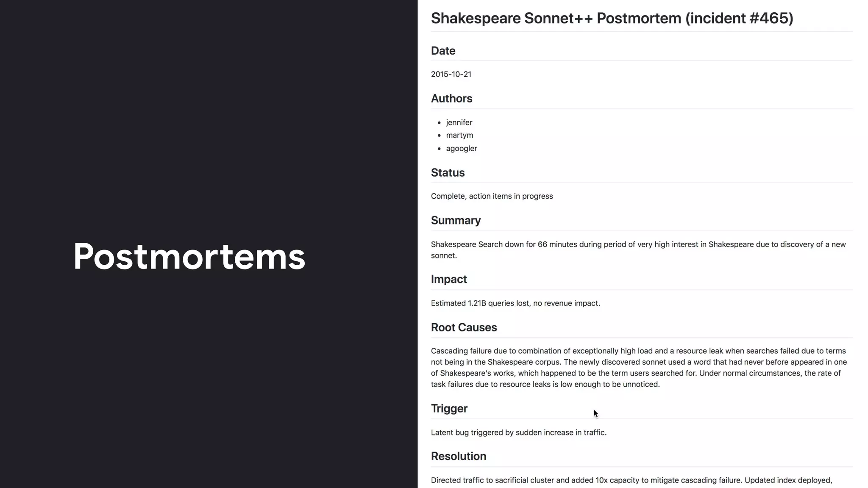Click the date value 2015-10-21
The height and width of the screenshot is (488, 868).
click(x=451, y=75)
